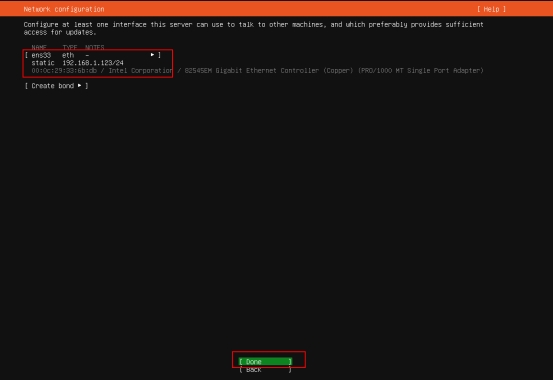Select the 192.168.1.123/24 address text
This screenshot has height=380, width=553.
[x=93, y=63]
